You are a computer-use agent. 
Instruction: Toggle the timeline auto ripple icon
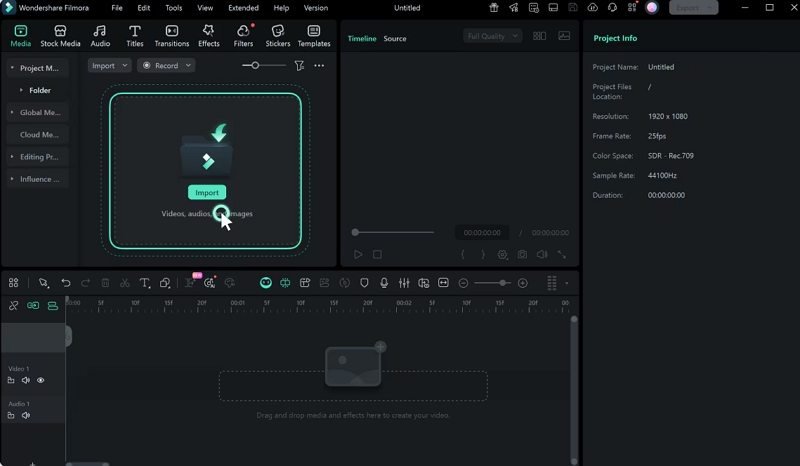coord(285,283)
